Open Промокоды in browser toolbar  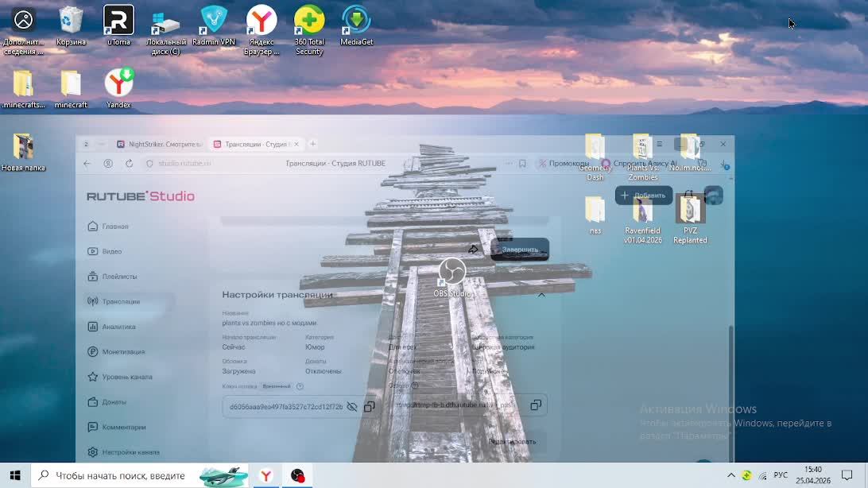pos(564,164)
